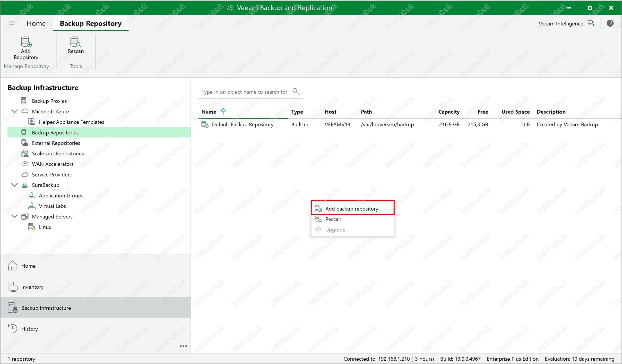622x364 pixels.
Task: Click the Add Repository ribbon icon
Action: coord(26,42)
